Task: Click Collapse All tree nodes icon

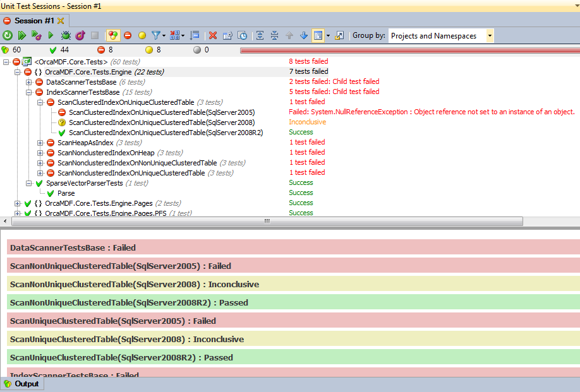Action: coord(274,35)
